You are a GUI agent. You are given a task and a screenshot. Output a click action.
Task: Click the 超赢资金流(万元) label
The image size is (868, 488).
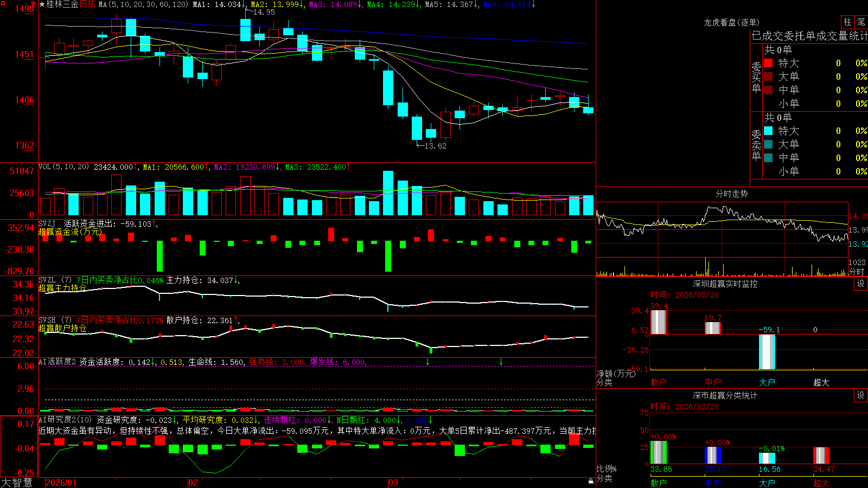pos(70,232)
